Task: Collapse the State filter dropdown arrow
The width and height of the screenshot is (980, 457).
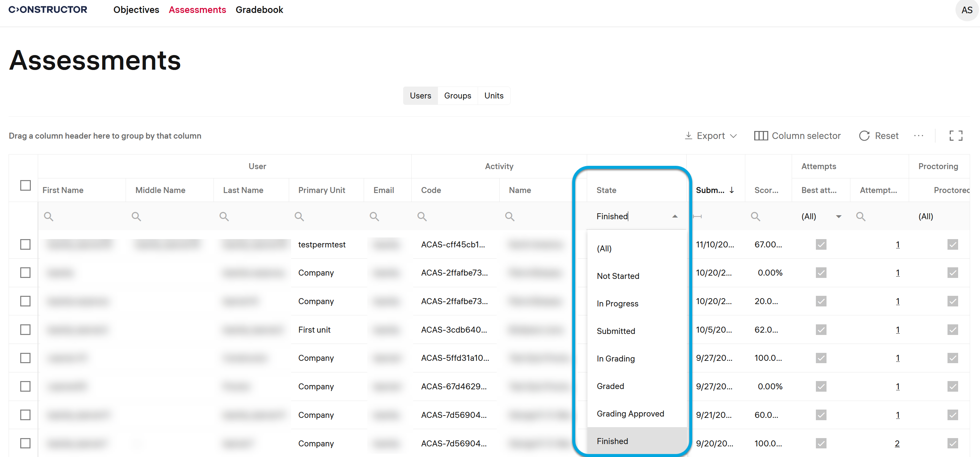Action: point(675,216)
